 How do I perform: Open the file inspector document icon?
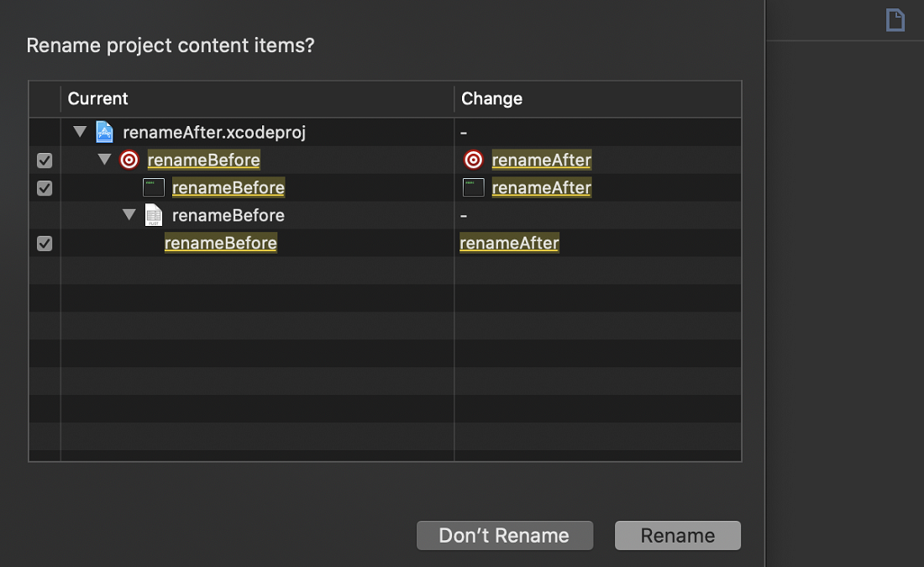pos(895,20)
